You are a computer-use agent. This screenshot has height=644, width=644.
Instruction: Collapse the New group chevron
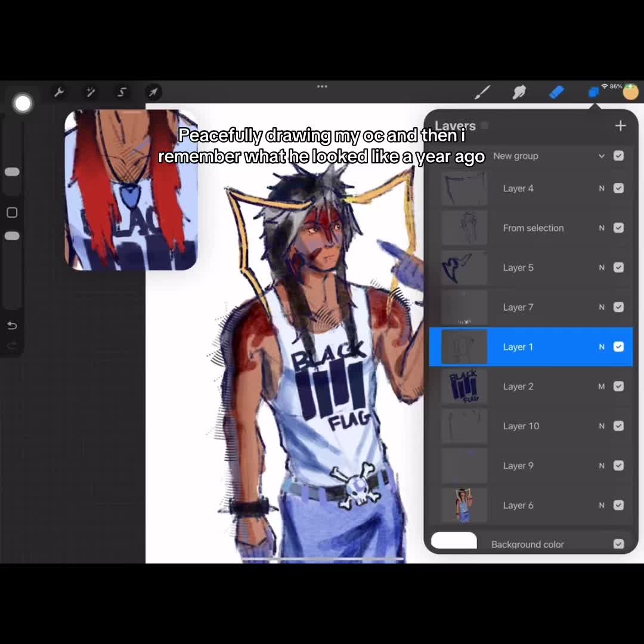tap(601, 156)
